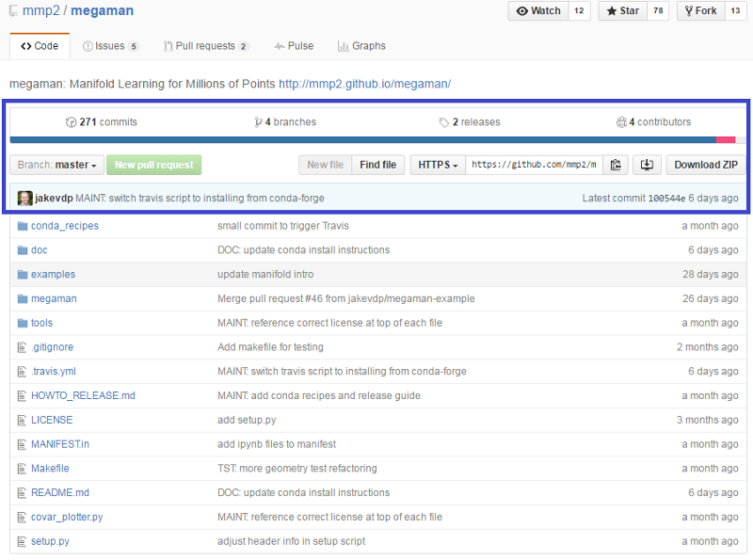Click the Makefile file icon
Viewport: 753px width, 560px height.
click(22, 469)
